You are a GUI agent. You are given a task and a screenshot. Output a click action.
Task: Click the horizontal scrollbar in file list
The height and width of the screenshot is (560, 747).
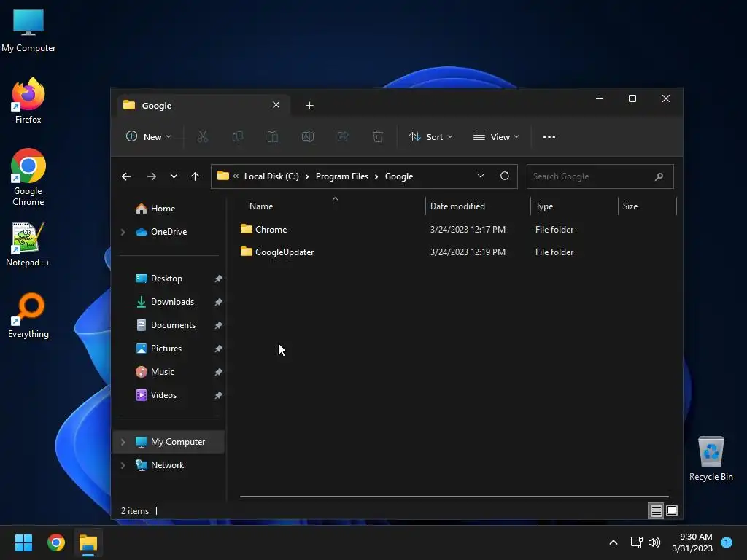coord(454,496)
